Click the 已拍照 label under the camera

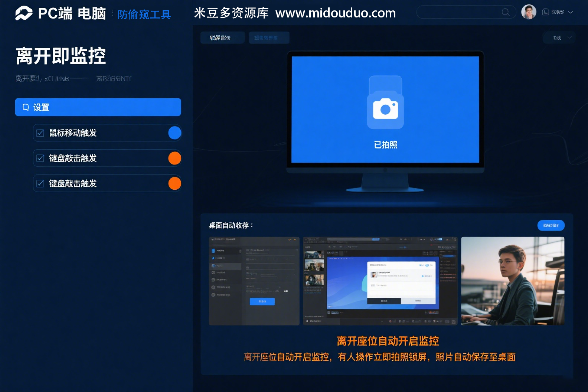(385, 145)
